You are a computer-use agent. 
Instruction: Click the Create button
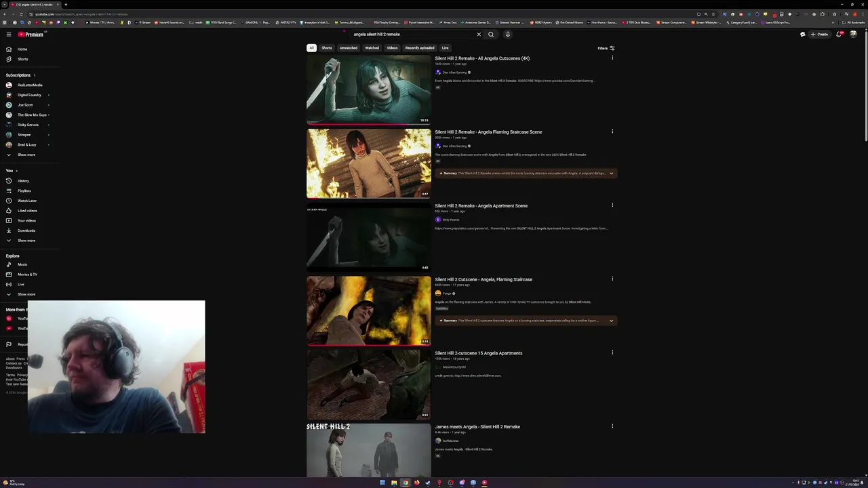[x=819, y=34]
